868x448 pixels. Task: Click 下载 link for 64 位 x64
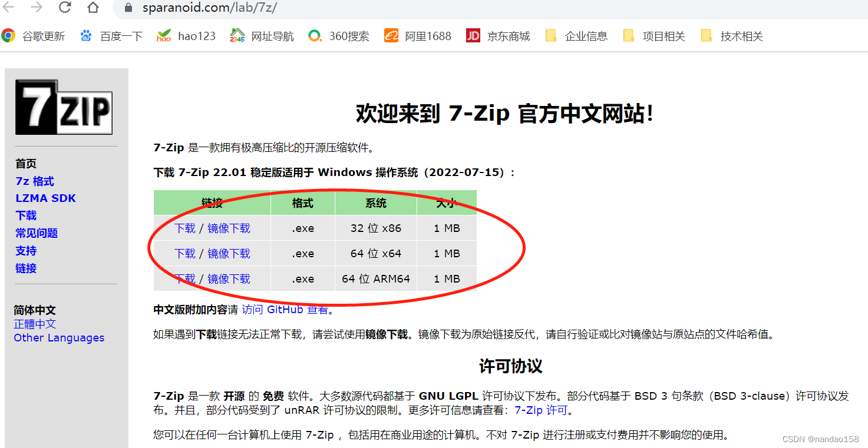[185, 254]
